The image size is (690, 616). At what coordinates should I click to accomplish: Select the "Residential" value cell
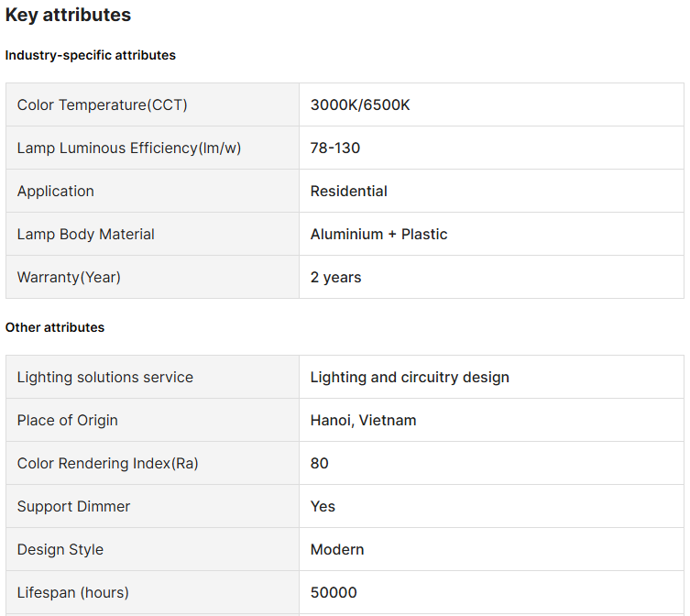[x=348, y=192]
